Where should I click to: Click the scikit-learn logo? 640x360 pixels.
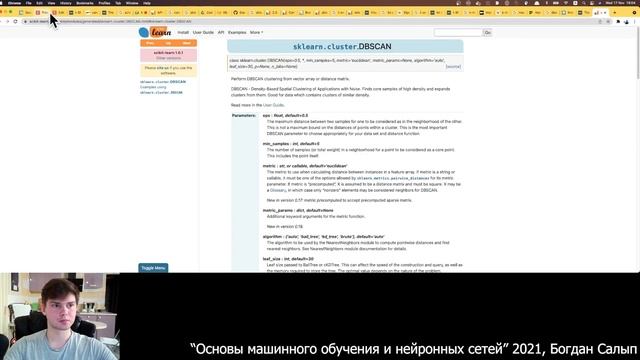(155, 32)
